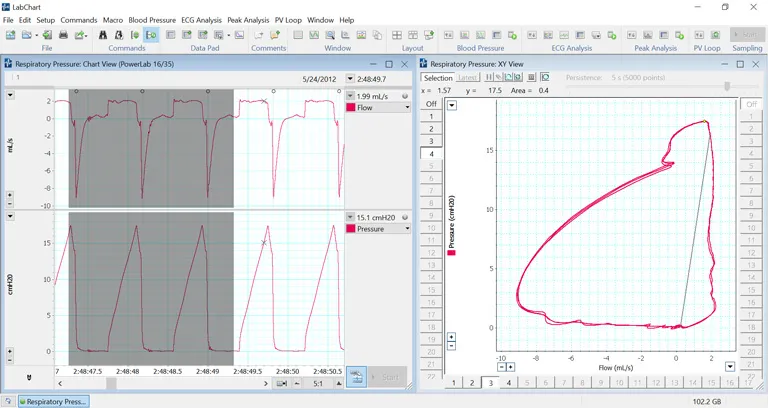
Task: Click the pencil icon in XY View toolbar
Action: (498, 77)
